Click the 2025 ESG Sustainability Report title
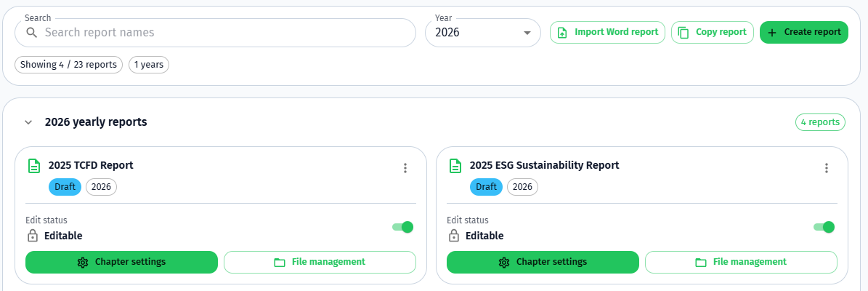Viewport: 868px width, 291px height. 544,165
